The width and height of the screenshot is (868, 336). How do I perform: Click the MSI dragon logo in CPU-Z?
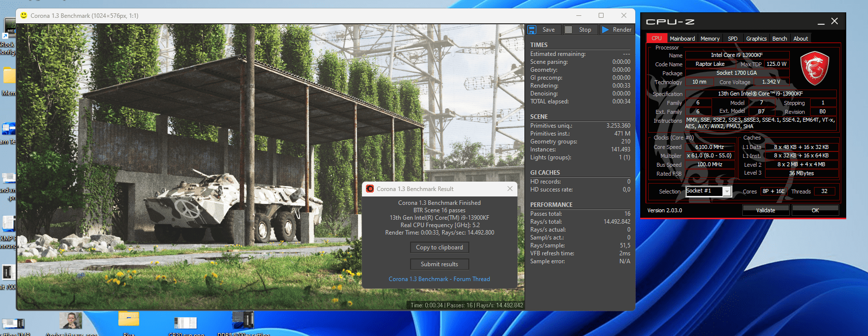click(815, 68)
